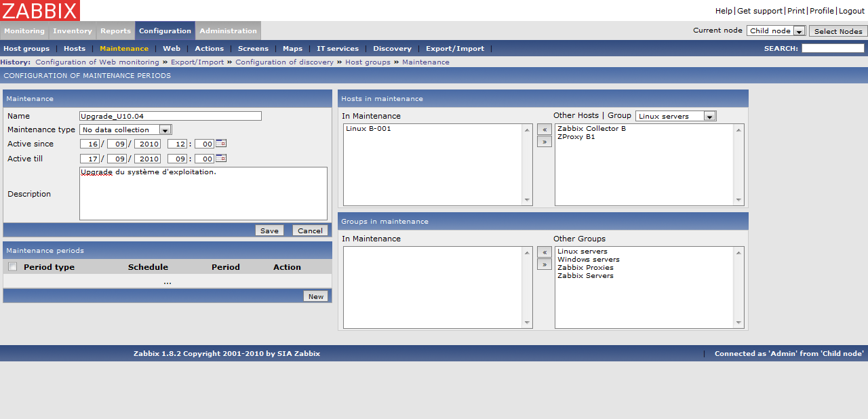868x419 pixels.
Task: Click the Zabbix logo
Action: click(40, 10)
